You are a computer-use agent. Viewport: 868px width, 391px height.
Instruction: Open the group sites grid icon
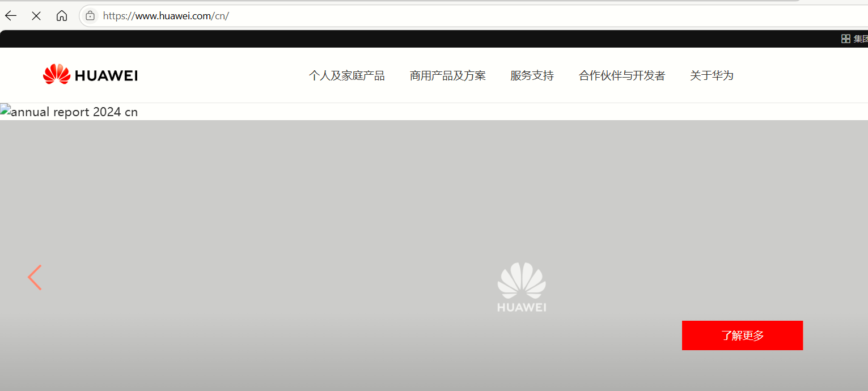[x=845, y=39]
